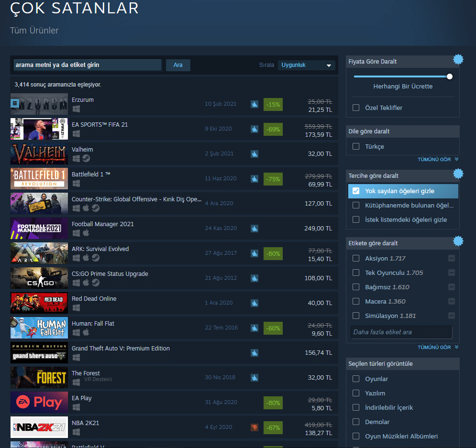The height and width of the screenshot is (448, 476).
Task: Click the Mac platform icon under Human: Fall Flat
Action: [x=86, y=332]
